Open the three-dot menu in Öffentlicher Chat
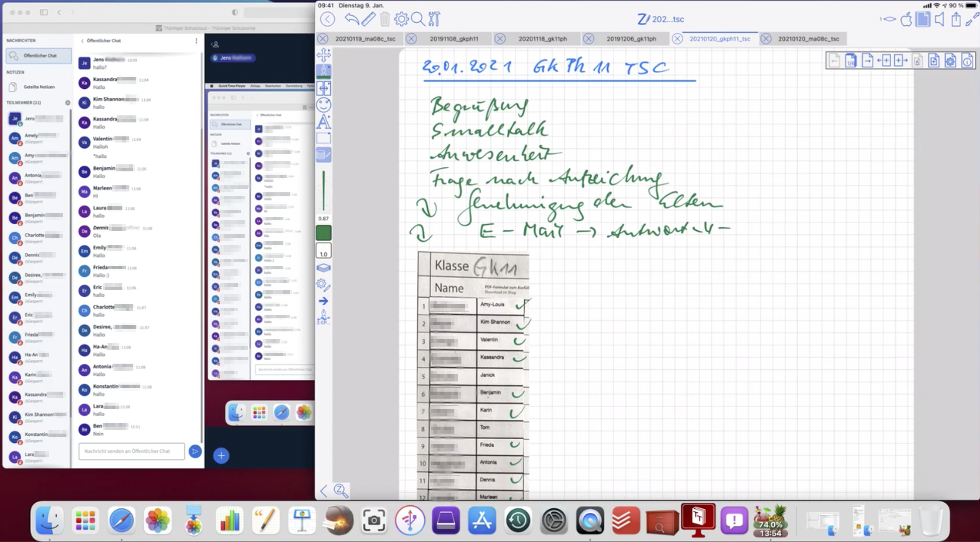The width and height of the screenshot is (980, 542). (196, 41)
